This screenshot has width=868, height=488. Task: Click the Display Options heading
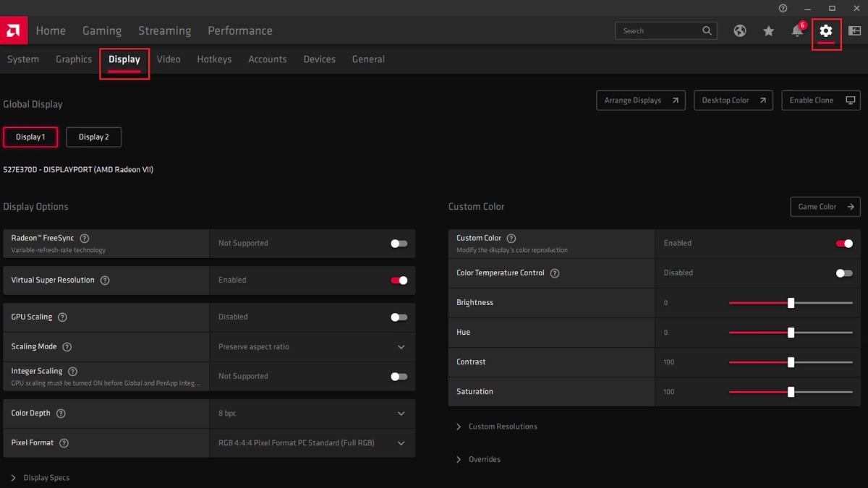pos(35,207)
